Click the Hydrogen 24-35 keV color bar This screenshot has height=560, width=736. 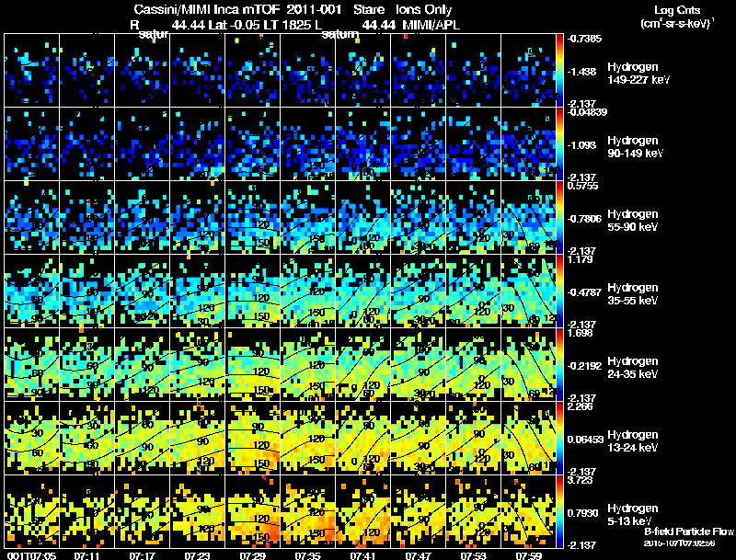(559, 364)
